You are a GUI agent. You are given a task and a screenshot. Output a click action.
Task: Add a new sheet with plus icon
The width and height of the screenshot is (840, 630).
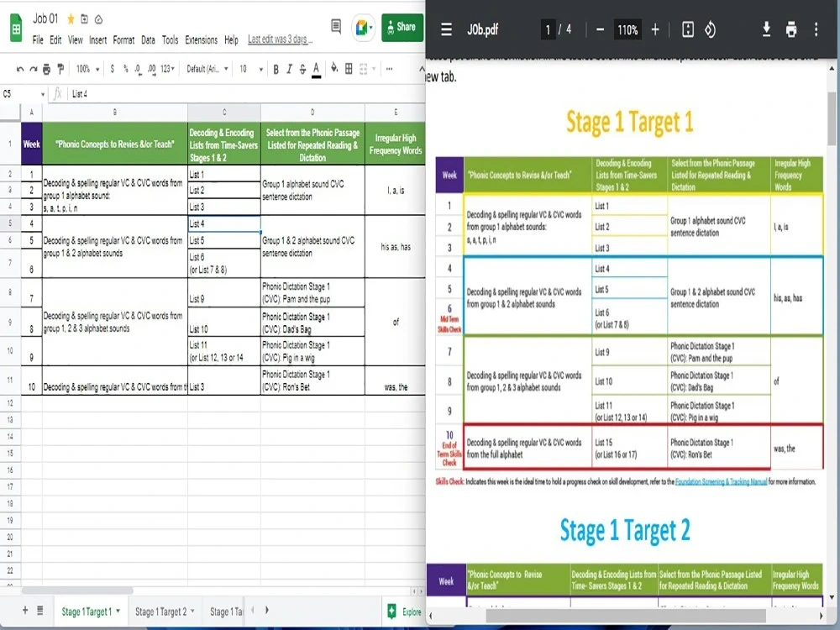tap(25, 610)
